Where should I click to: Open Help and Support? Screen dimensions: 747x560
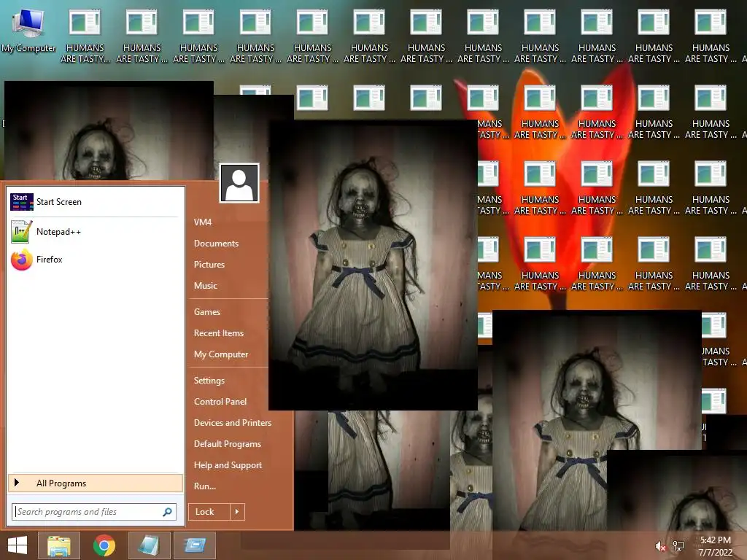click(228, 465)
